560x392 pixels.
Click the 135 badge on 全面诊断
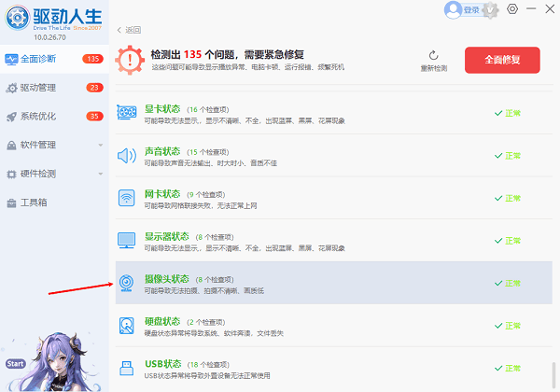tap(92, 59)
